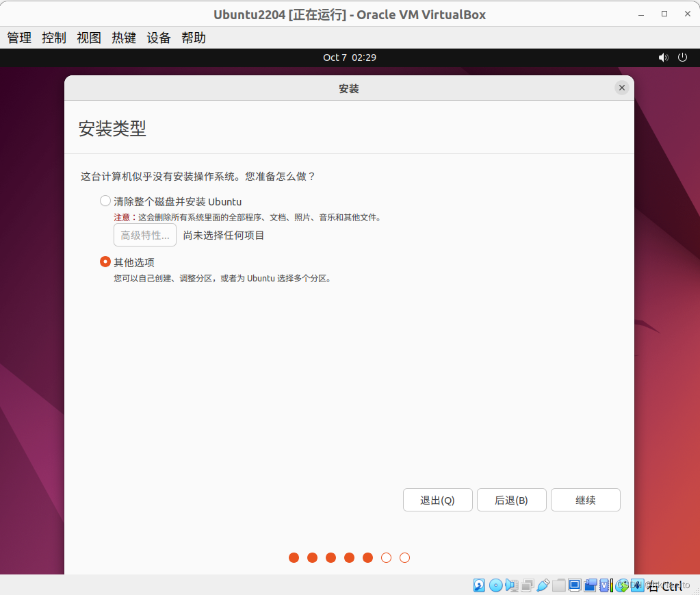700x595 pixels.
Task: Click the keyboard capture arrow icon
Action: [x=637, y=585]
